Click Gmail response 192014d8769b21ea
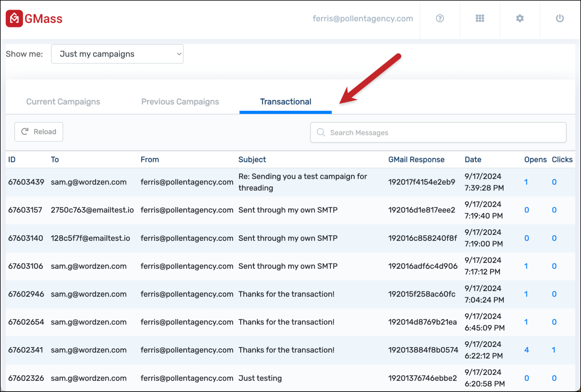The height and width of the screenshot is (392, 581). pyautogui.click(x=423, y=322)
